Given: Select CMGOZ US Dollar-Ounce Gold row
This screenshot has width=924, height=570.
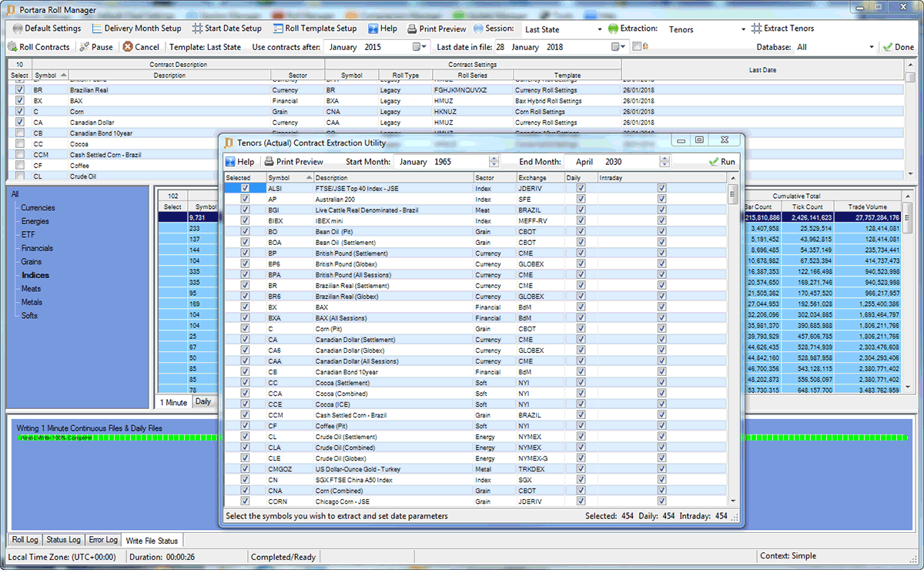Looking at the screenshot, I should tap(475, 468).
